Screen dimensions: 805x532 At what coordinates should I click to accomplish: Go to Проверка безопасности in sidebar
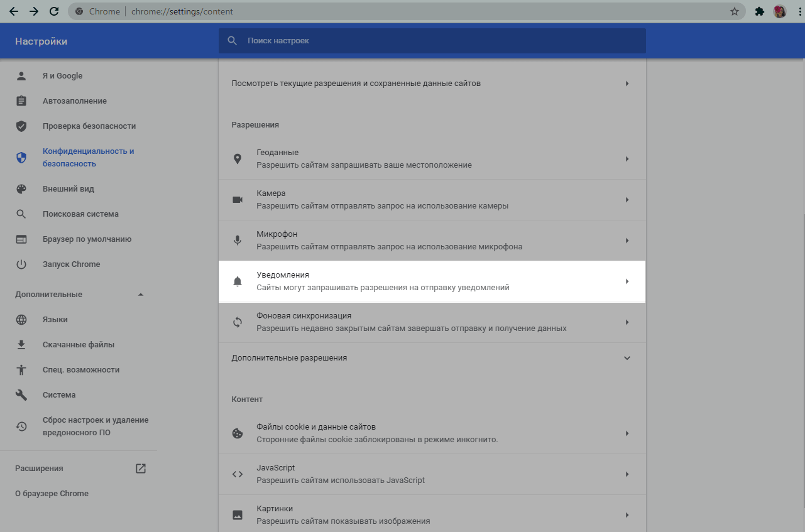click(x=89, y=126)
